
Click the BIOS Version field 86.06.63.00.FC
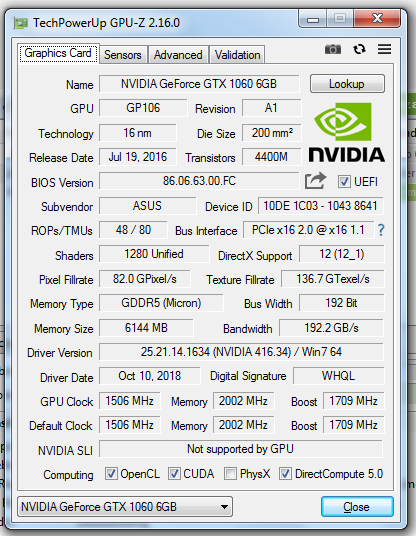point(199,181)
